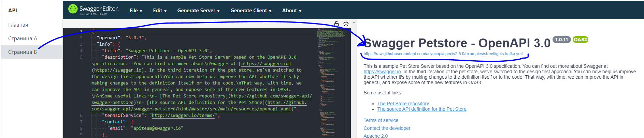Viewport: 644px width, 138px height.
Task: Open the Generate Server menu
Action: [x=198, y=11]
